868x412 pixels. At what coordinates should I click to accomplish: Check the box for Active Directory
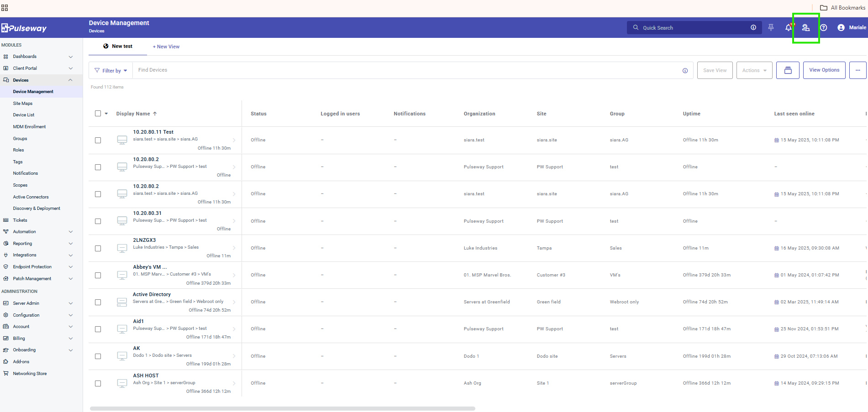(98, 302)
